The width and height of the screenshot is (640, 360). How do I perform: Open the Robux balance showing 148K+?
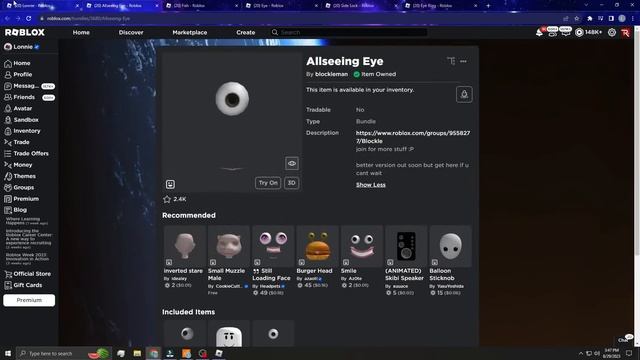[588, 32]
